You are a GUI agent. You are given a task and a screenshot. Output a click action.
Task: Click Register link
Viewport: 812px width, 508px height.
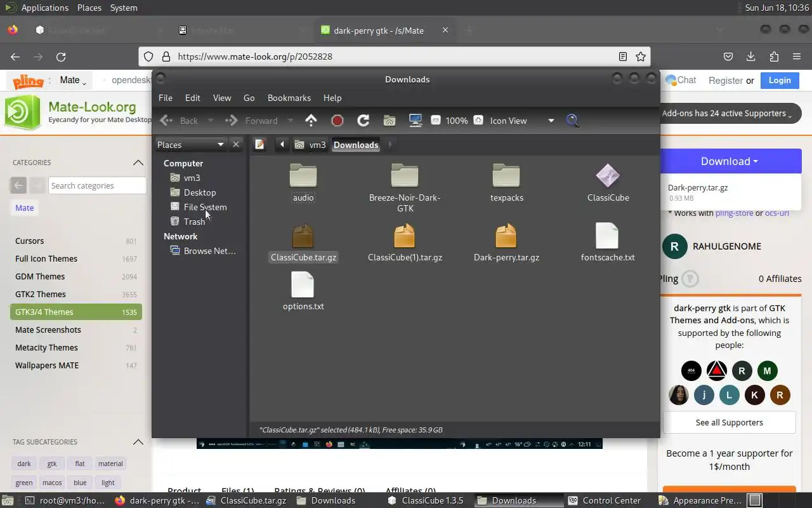pyautogui.click(x=725, y=81)
